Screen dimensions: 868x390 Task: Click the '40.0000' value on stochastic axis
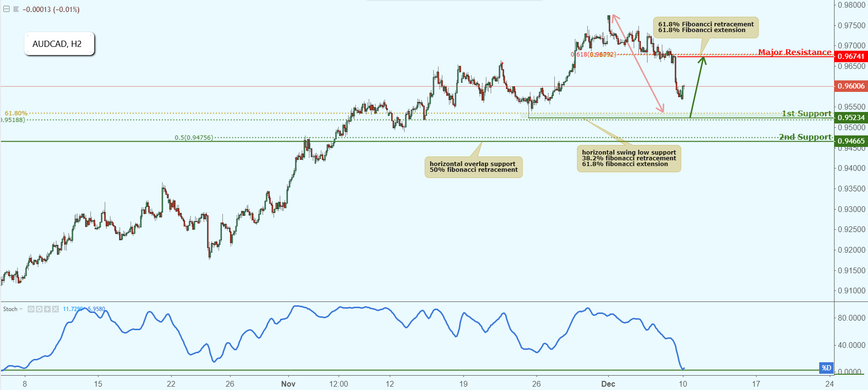pos(851,345)
